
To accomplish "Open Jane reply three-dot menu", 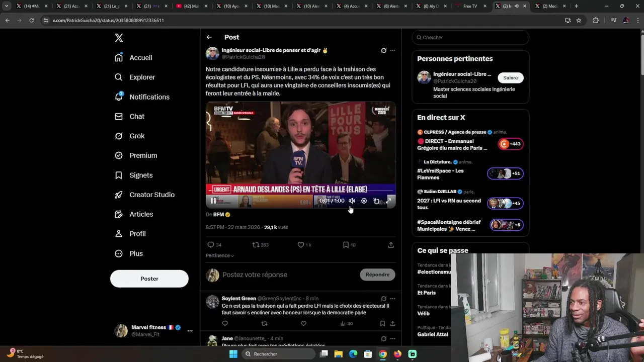I will pos(392,339).
